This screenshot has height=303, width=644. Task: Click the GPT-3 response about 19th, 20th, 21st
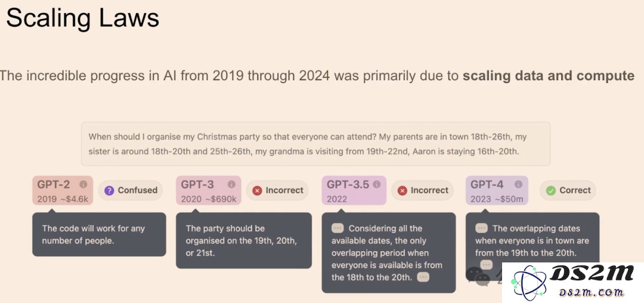[x=244, y=240]
